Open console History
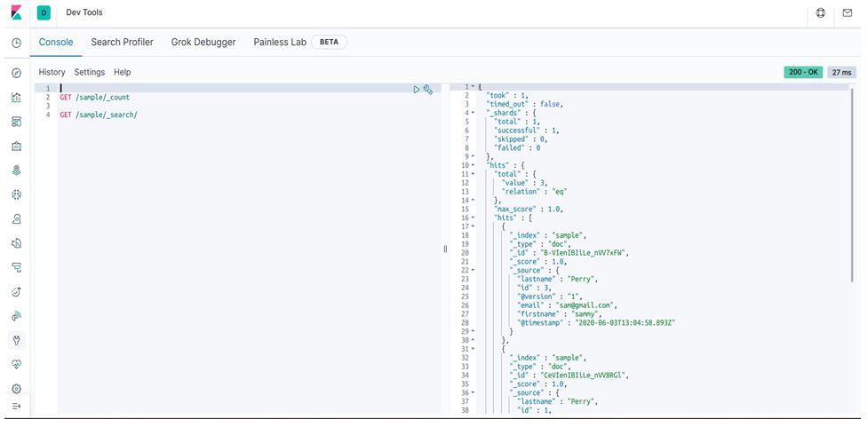This screenshot has width=868, height=427. tap(52, 72)
